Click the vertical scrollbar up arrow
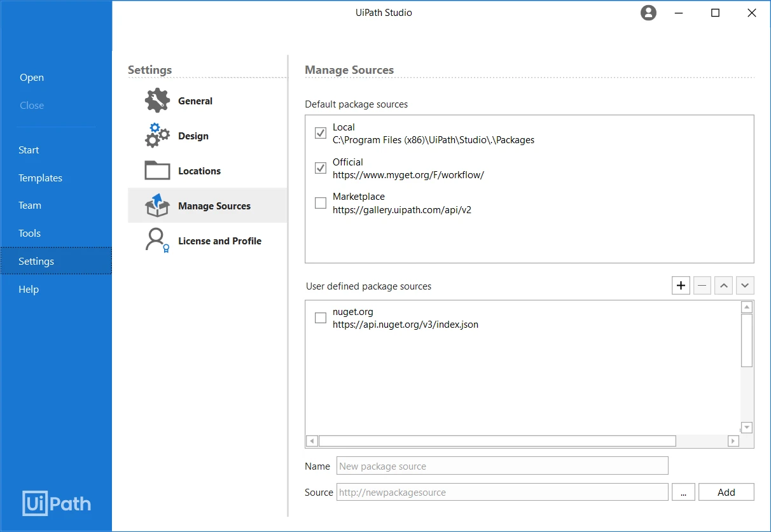The image size is (771, 532). point(747,307)
